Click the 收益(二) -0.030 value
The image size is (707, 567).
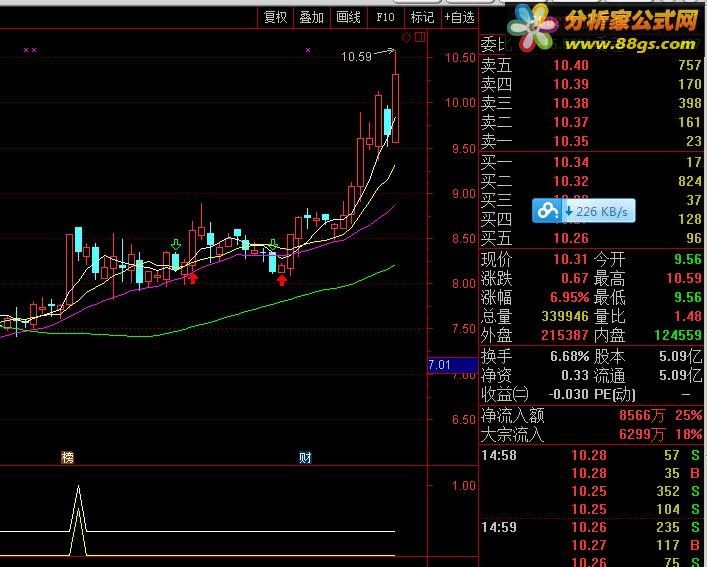point(569,394)
